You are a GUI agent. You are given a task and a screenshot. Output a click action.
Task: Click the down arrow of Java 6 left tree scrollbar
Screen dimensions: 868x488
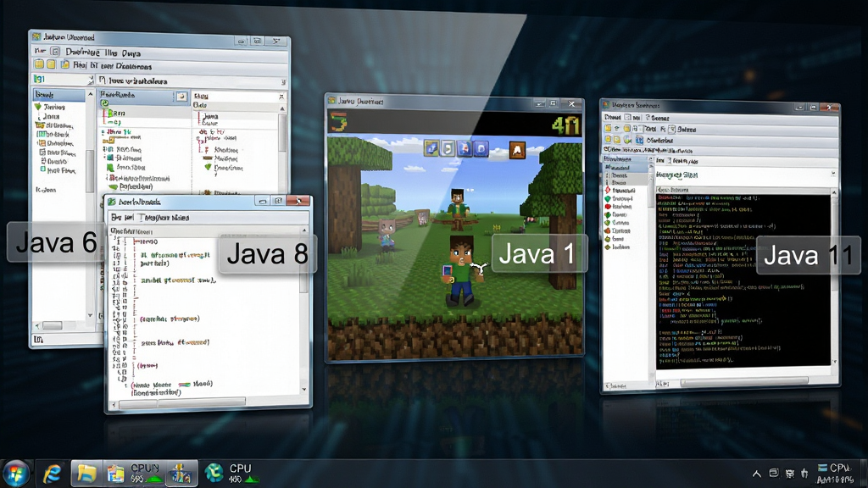point(90,315)
